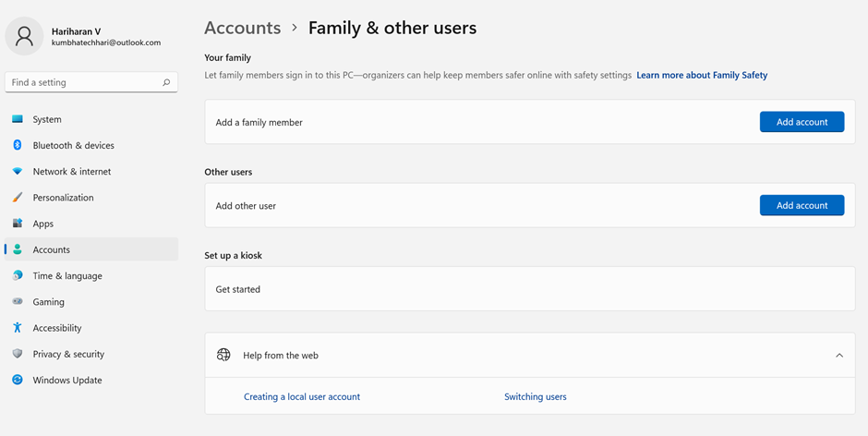Select Time & language category
The height and width of the screenshot is (436, 868).
point(91,275)
